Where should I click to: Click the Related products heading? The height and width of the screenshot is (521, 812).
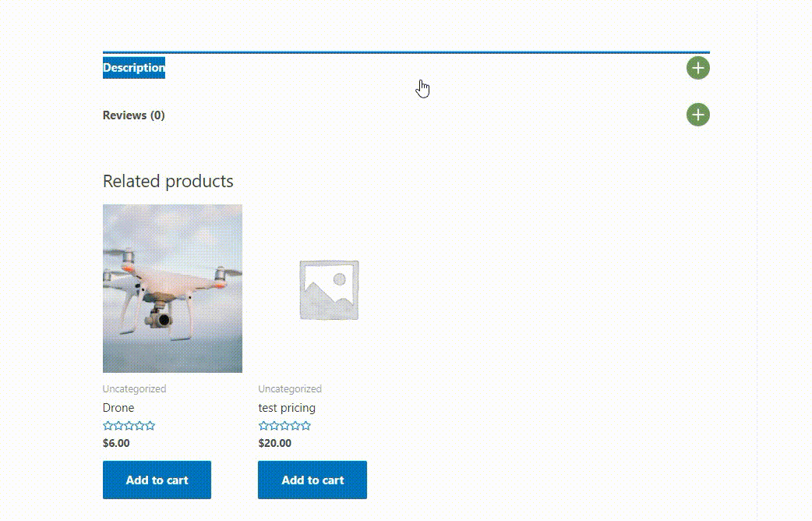[x=168, y=181]
